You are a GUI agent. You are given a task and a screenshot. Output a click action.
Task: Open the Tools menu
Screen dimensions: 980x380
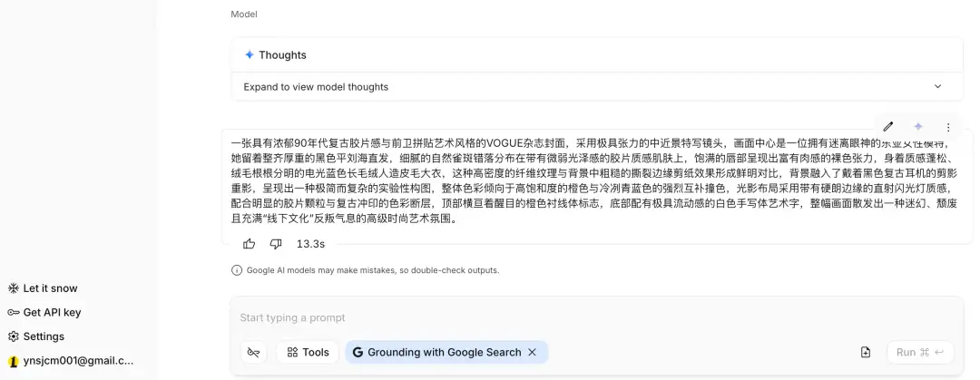[x=308, y=352]
